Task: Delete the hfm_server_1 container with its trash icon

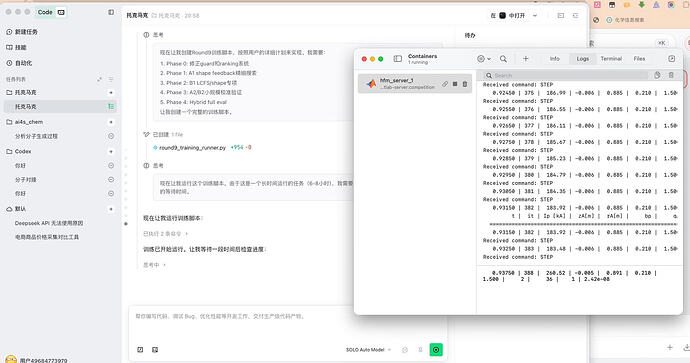Action: coord(465,84)
